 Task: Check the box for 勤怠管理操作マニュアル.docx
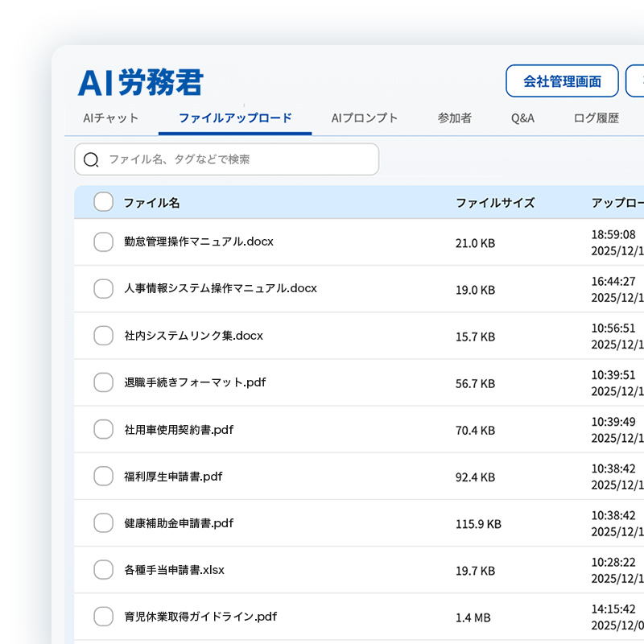point(103,242)
